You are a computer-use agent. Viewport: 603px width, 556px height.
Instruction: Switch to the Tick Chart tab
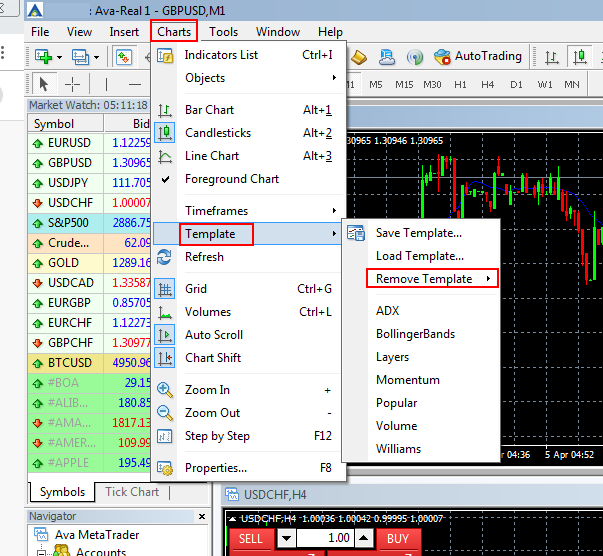[x=132, y=492]
